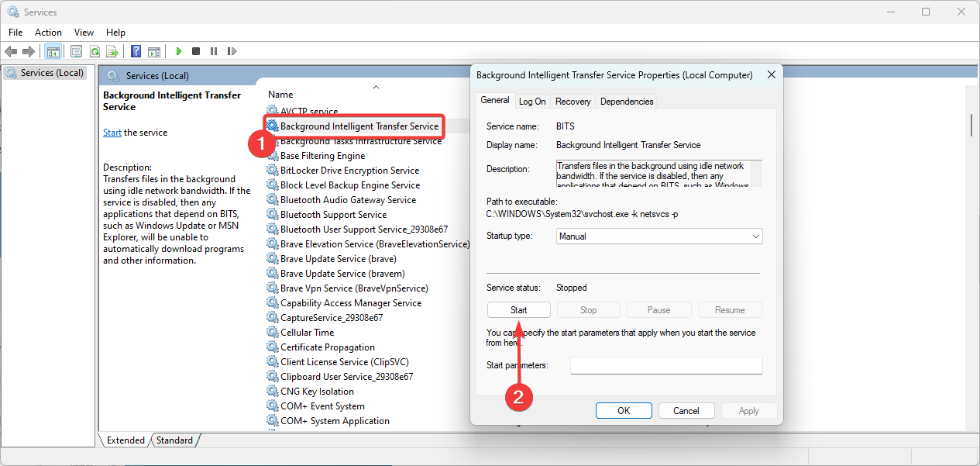The image size is (980, 466).
Task: Switch to the Log On tab
Action: (532, 102)
